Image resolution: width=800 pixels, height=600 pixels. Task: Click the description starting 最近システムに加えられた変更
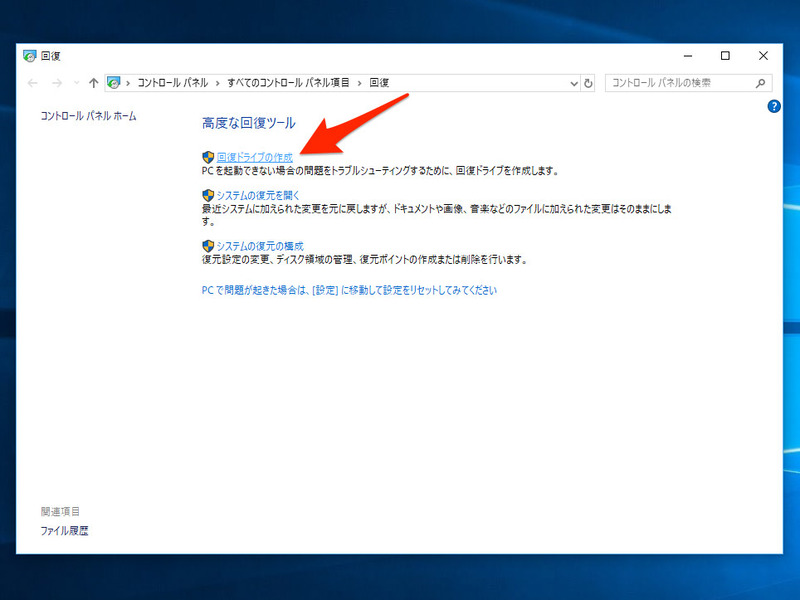pyautogui.click(x=437, y=215)
